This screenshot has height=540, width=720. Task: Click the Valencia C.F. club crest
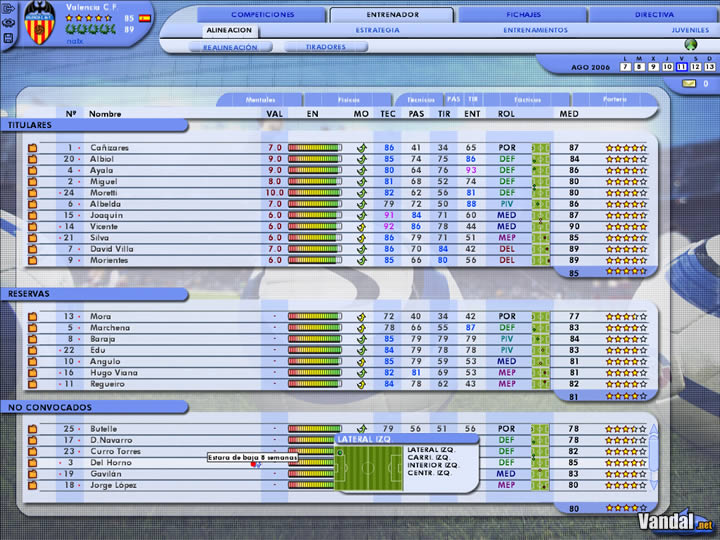(39, 23)
